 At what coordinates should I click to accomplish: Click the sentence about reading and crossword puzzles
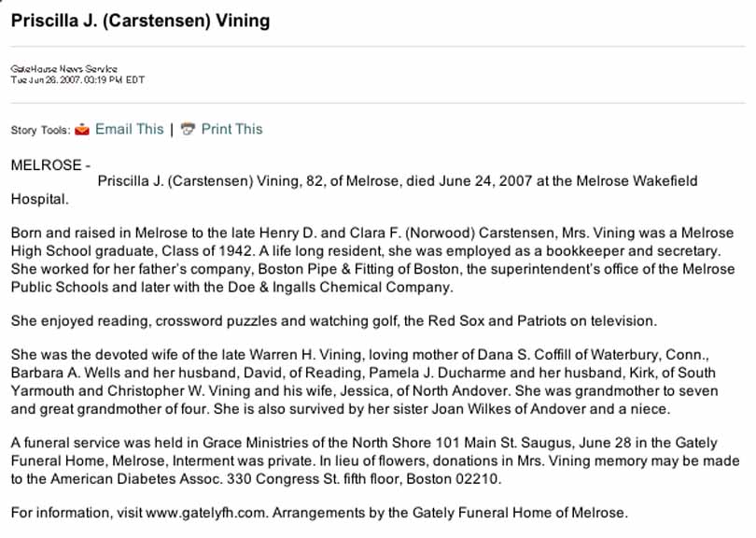point(334,320)
